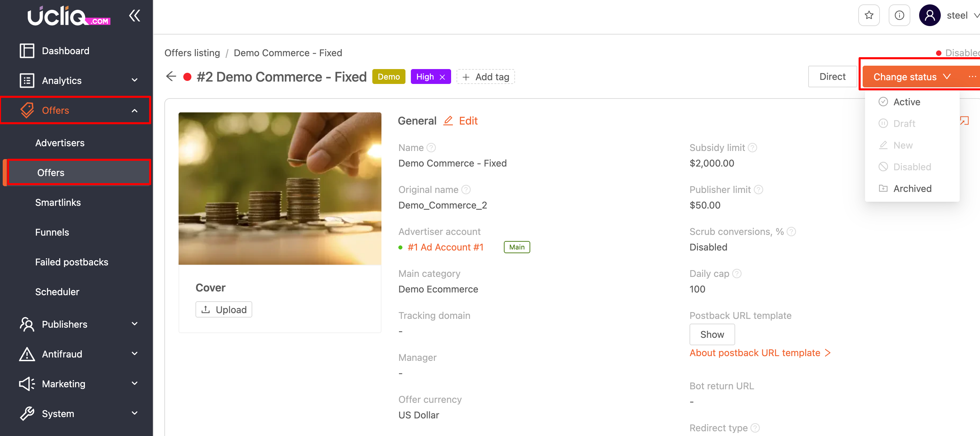Open Smartlinks in the sidebar
Viewport: 980px width, 436px height.
(x=58, y=202)
